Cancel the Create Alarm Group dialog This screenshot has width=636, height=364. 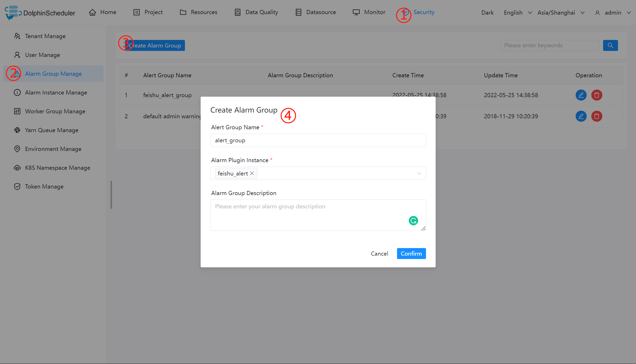click(379, 254)
